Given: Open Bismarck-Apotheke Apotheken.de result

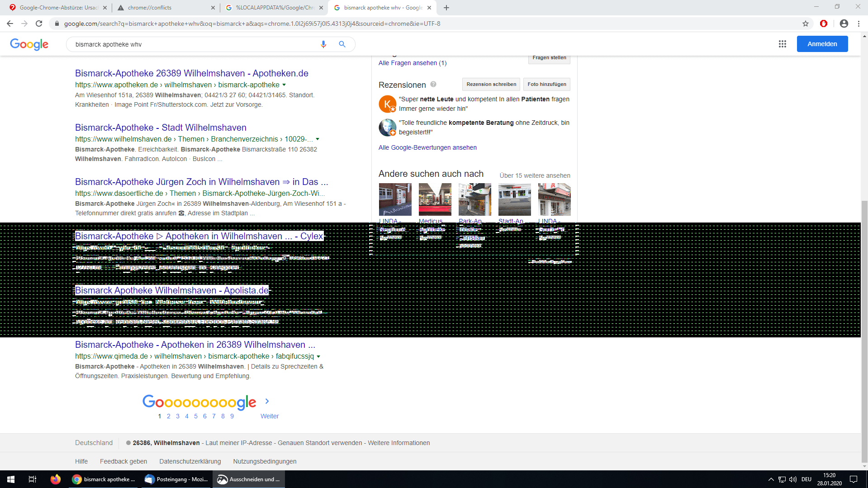Looking at the screenshot, I should click(192, 73).
